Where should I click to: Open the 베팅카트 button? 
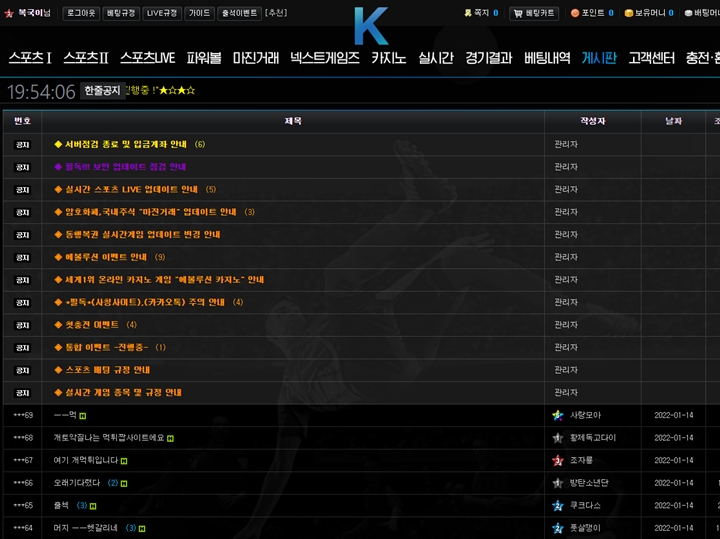click(534, 13)
